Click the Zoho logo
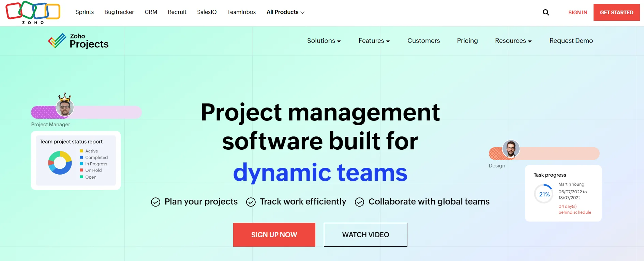Image resolution: width=644 pixels, height=261 pixels. pyautogui.click(x=33, y=13)
